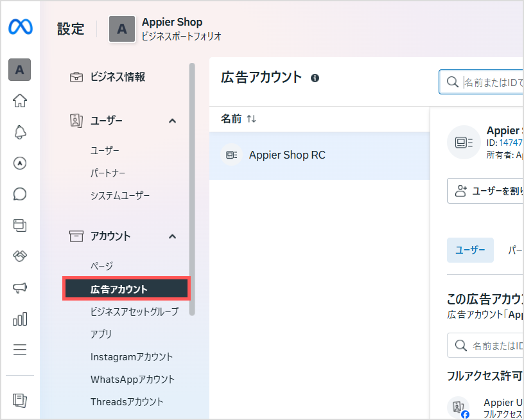
Task: Open パートナー in the sidebar
Action: pyautogui.click(x=108, y=173)
